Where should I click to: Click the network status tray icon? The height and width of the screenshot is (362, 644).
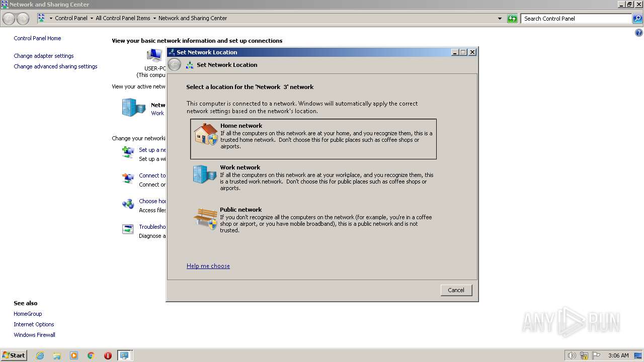click(584, 355)
